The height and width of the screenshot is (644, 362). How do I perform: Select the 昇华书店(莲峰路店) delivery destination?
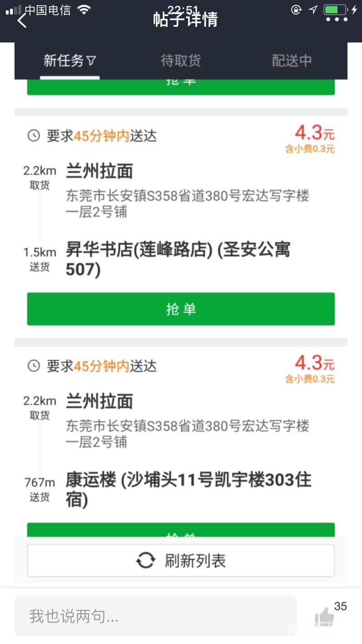pyautogui.click(x=178, y=259)
